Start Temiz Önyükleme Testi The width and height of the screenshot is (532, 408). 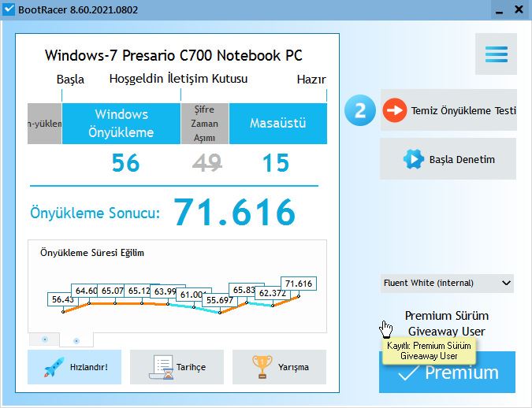tap(448, 110)
